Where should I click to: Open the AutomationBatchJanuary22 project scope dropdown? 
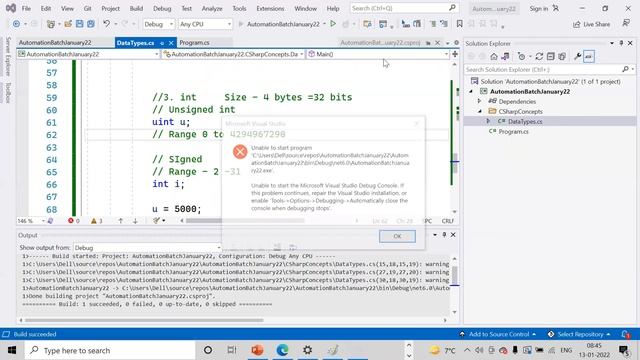pyautogui.click(x=88, y=54)
